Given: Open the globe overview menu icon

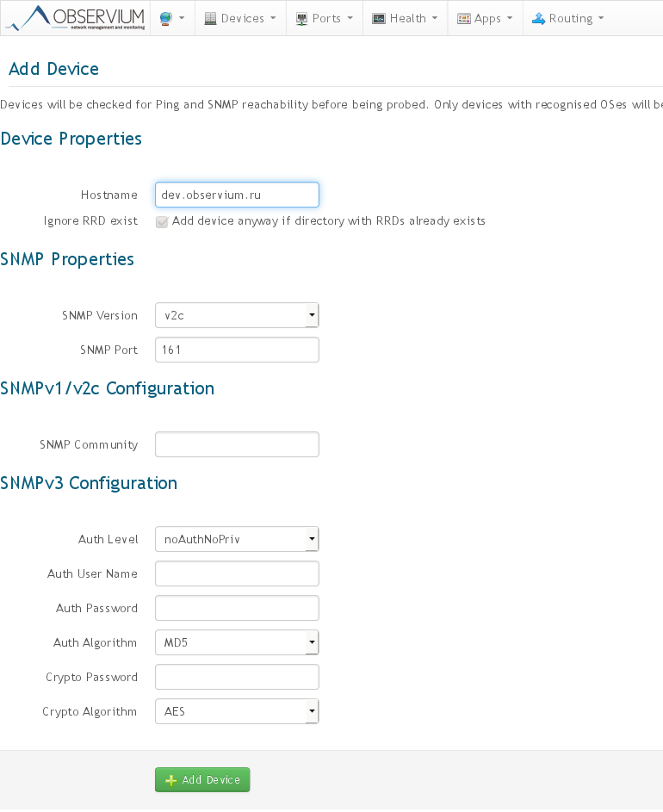Looking at the screenshot, I should click(x=165, y=18).
